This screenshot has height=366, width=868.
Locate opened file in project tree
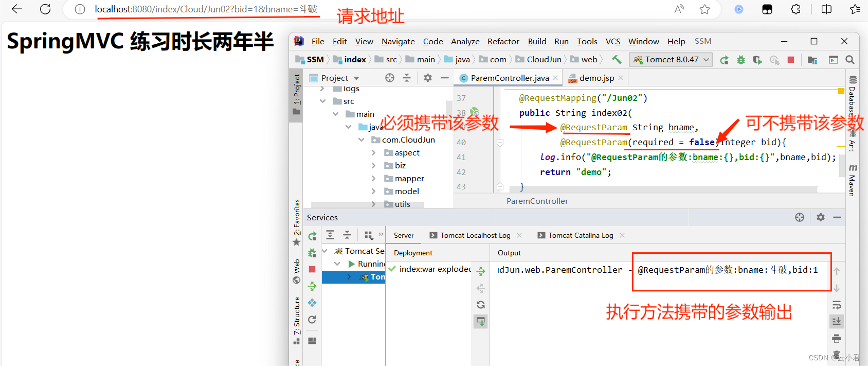point(390,78)
